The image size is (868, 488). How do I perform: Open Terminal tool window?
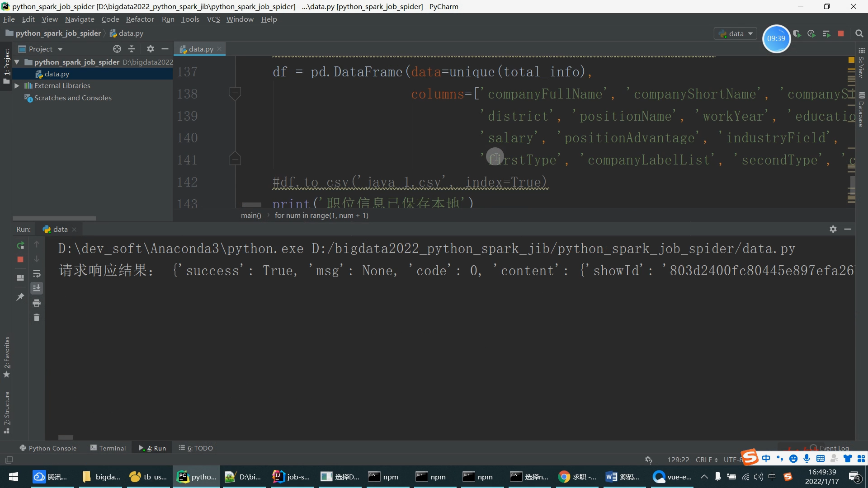[x=108, y=448]
